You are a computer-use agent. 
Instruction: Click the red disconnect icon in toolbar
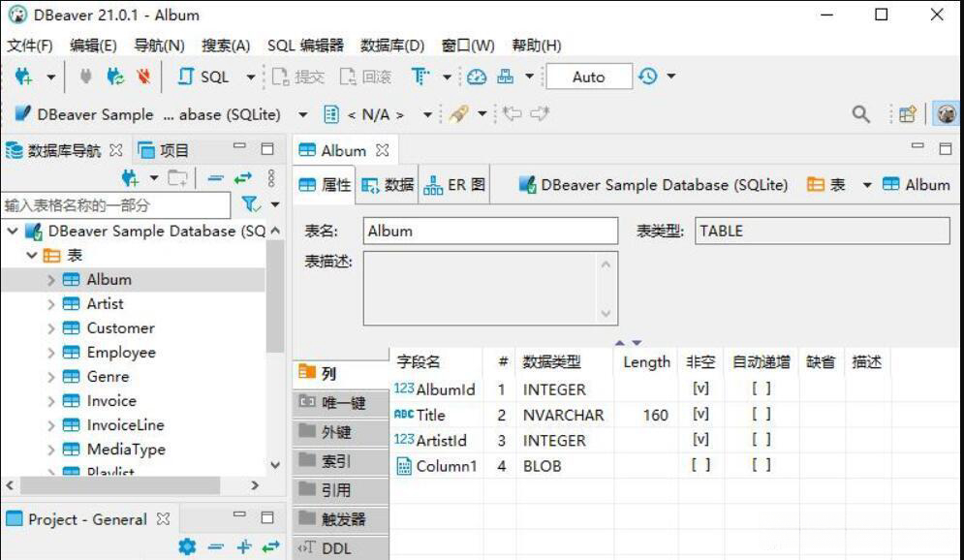click(143, 77)
